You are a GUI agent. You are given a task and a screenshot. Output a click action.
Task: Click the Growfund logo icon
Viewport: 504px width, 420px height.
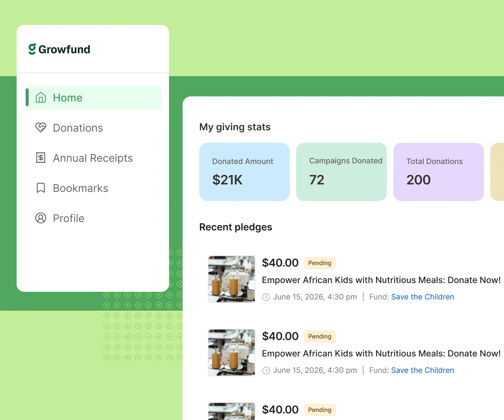coord(32,49)
